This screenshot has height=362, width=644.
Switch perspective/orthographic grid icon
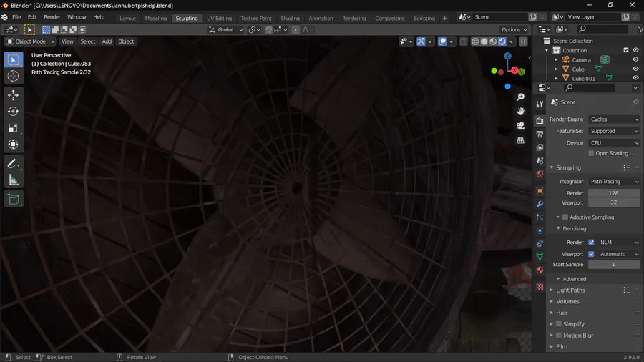(x=520, y=140)
